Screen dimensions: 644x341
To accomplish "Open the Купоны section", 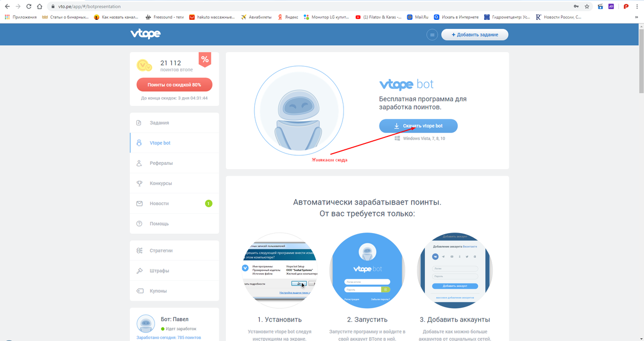I will (174, 291).
